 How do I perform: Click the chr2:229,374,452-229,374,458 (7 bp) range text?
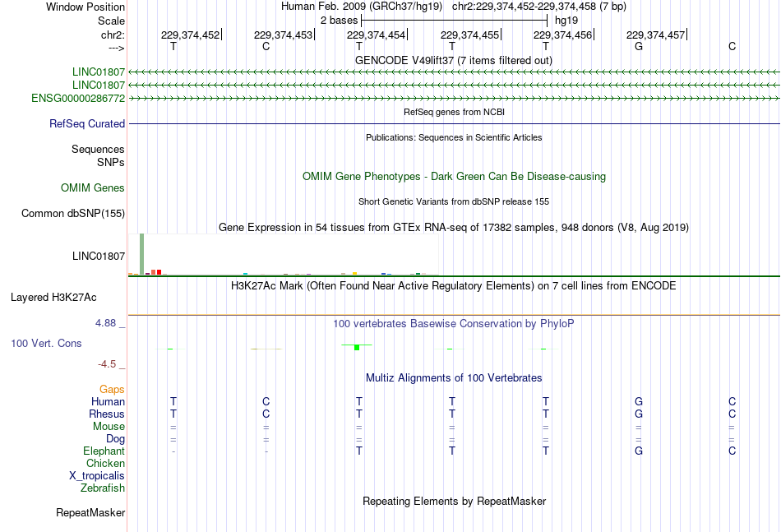pyautogui.click(x=539, y=7)
